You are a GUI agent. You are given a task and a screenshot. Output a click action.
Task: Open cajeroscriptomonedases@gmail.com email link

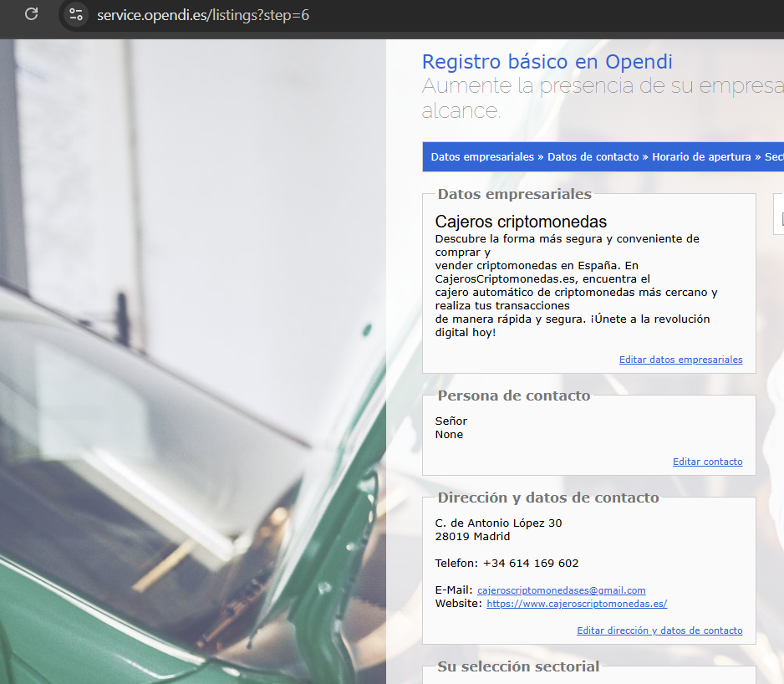(561, 590)
